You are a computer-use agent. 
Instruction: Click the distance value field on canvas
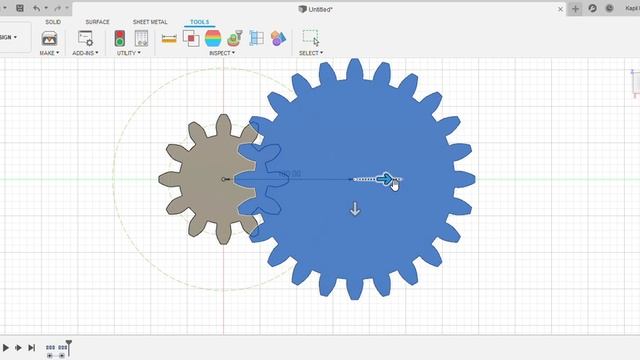click(x=289, y=174)
